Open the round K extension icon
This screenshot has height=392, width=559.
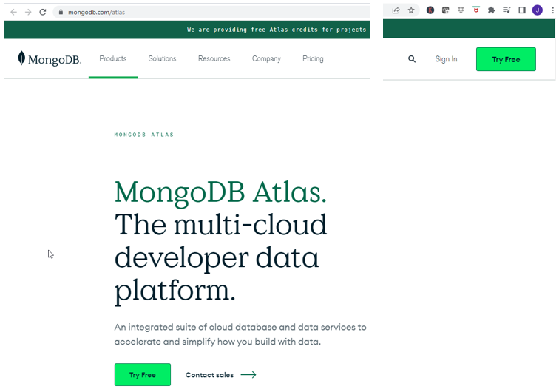[430, 10]
